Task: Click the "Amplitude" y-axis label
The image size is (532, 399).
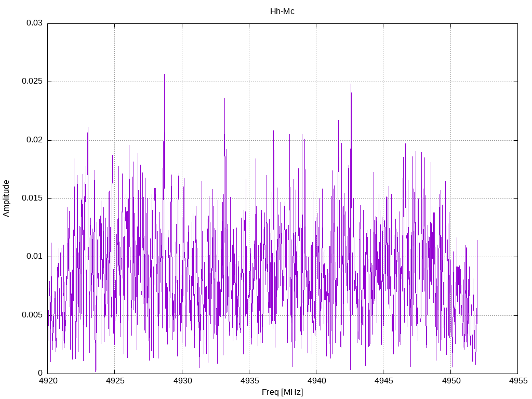Action: click(6, 198)
